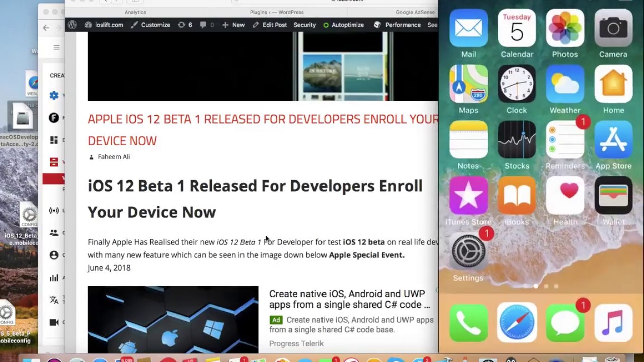Launch the Photos app
The height and width of the screenshot is (362, 644).
[565, 28]
